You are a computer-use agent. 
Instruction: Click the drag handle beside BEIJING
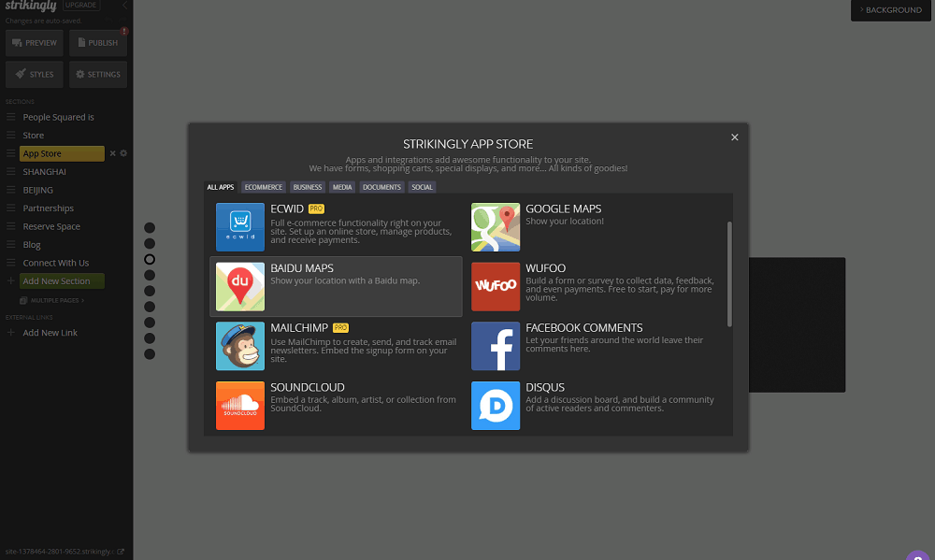(10, 190)
